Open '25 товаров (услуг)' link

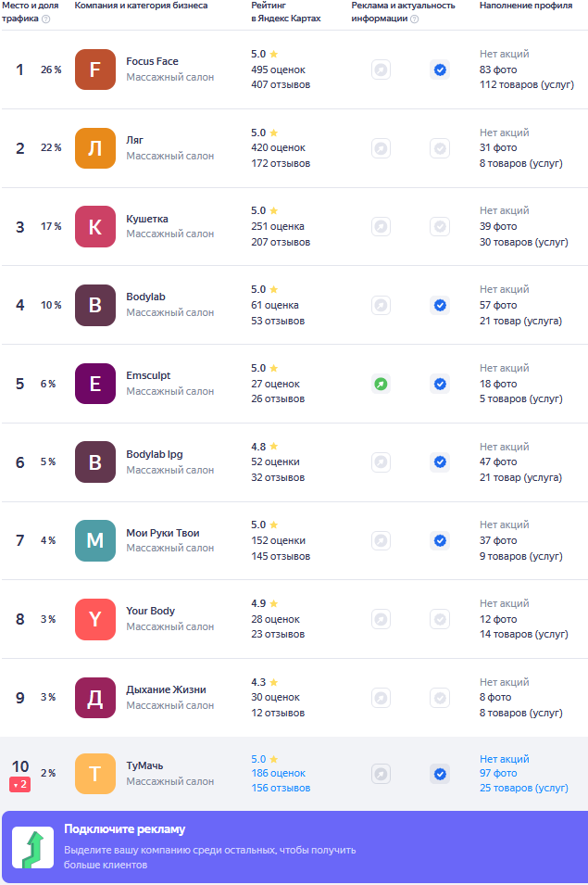pos(524,788)
